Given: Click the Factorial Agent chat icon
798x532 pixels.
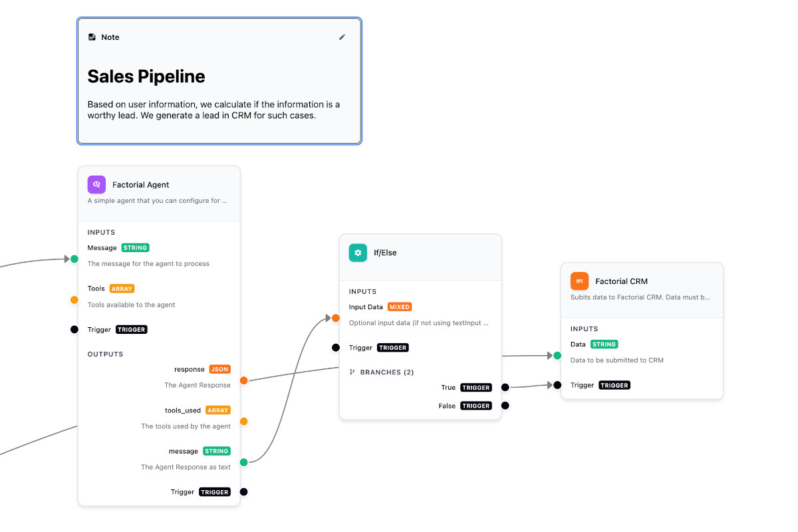Looking at the screenshot, I should pos(96,184).
